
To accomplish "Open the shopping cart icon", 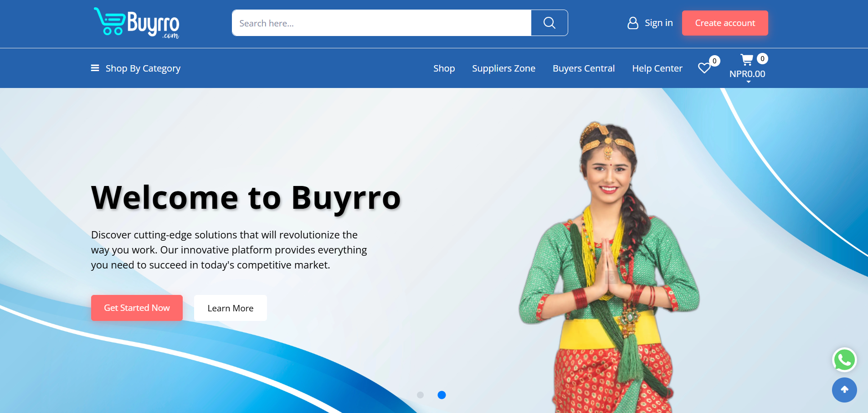I will (748, 59).
